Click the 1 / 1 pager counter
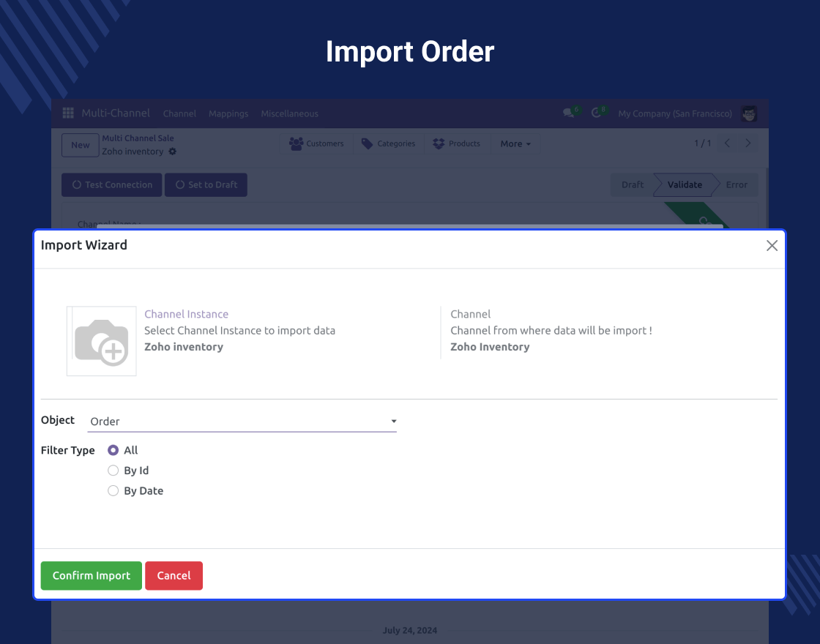The height and width of the screenshot is (644, 820). [702, 143]
